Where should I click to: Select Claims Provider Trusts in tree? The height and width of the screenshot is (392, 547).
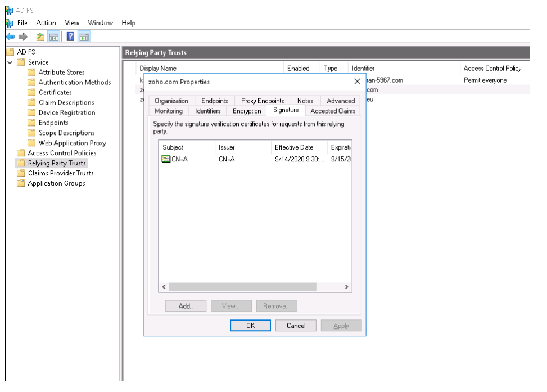coord(60,173)
